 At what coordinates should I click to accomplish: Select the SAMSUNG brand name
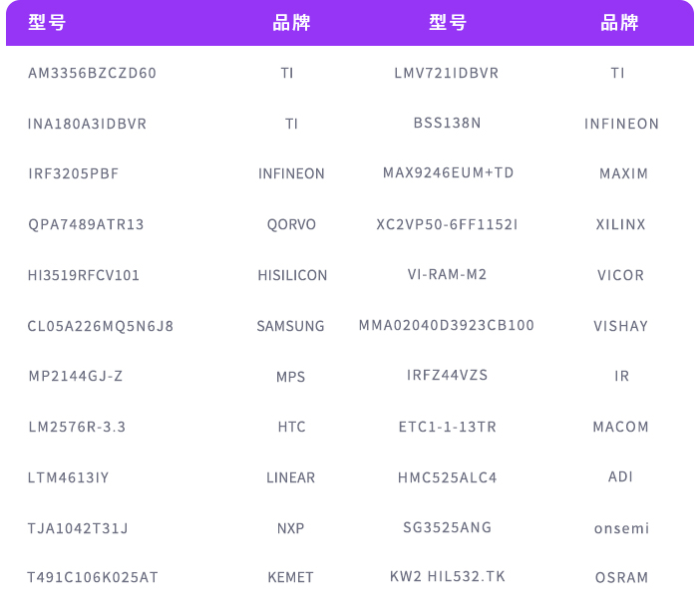click(x=290, y=326)
